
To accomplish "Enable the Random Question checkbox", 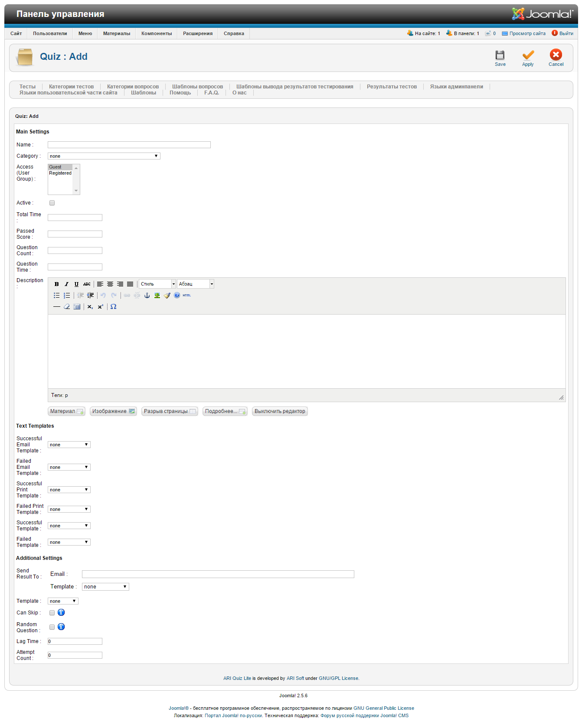I will click(52, 627).
